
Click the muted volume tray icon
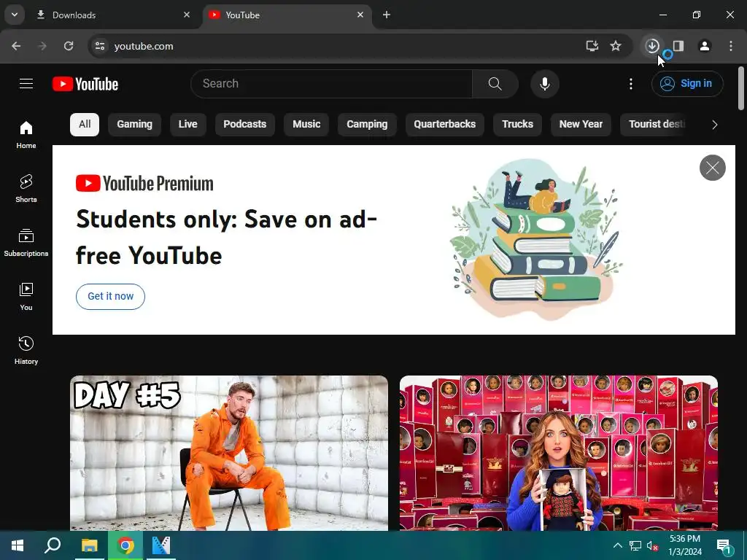pos(652,545)
